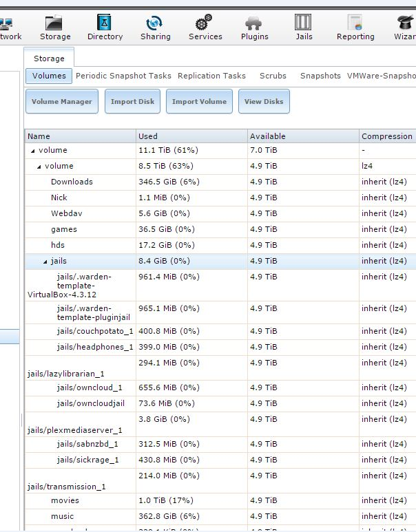The width and height of the screenshot is (416, 532).
Task: Open the Storage toolbar icon
Action: point(55,28)
